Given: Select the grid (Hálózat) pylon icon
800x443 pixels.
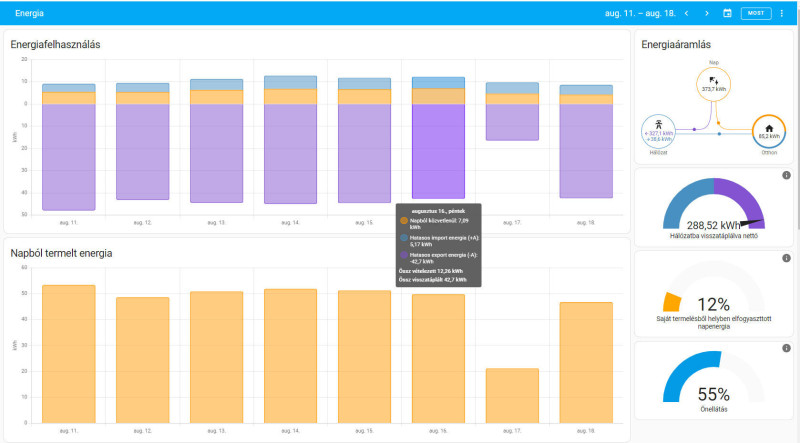Looking at the screenshot, I should (x=658, y=124).
